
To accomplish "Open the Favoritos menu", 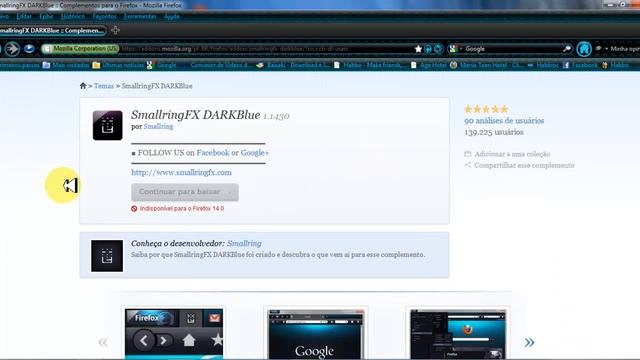I will point(104,16).
